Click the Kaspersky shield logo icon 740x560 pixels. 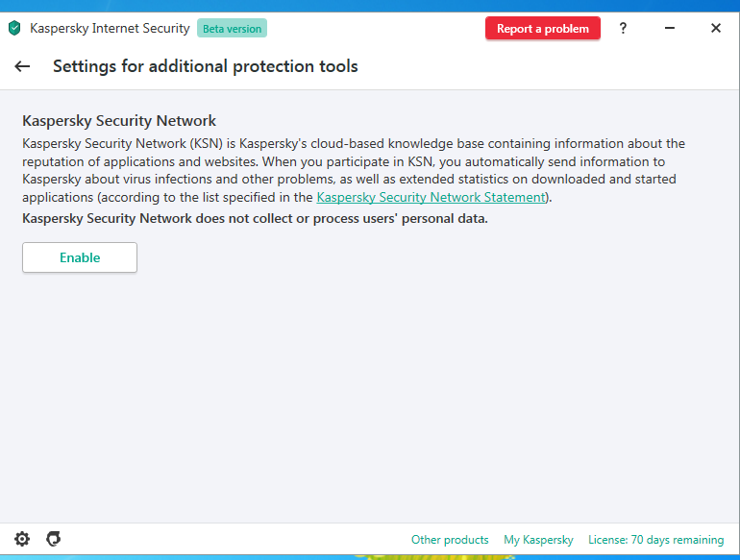coord(14,29)
